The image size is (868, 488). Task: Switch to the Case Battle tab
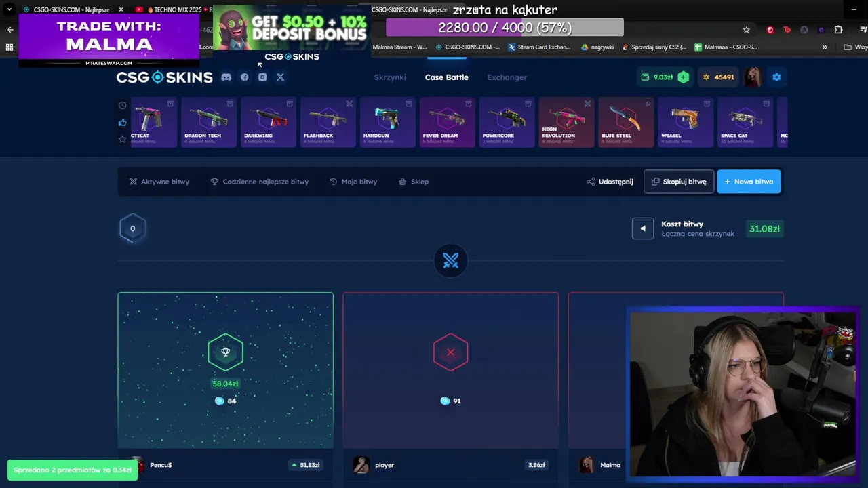click(x=446, y=77)
